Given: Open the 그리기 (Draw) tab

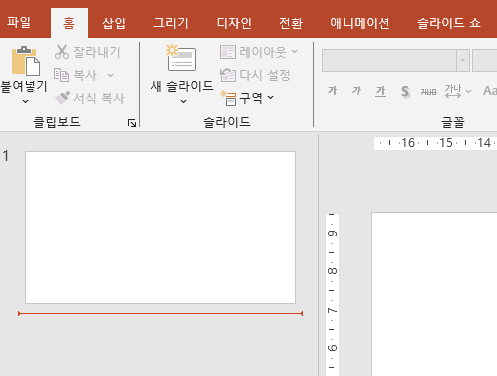Looking at the screenshot, I should (171, 23).
